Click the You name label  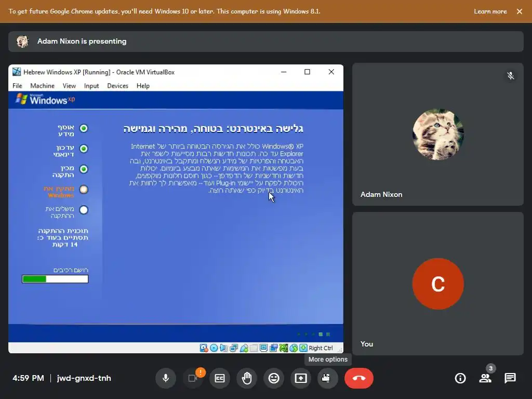367,344
